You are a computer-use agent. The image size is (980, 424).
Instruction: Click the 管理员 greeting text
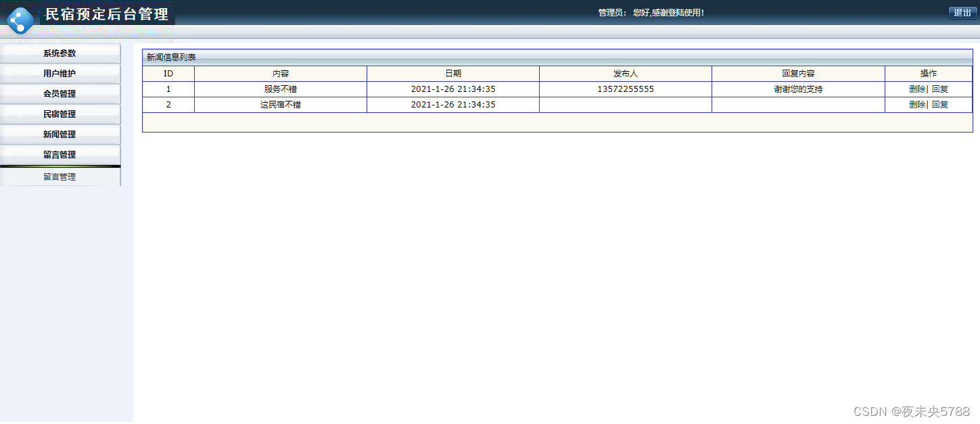coord(651,13)
